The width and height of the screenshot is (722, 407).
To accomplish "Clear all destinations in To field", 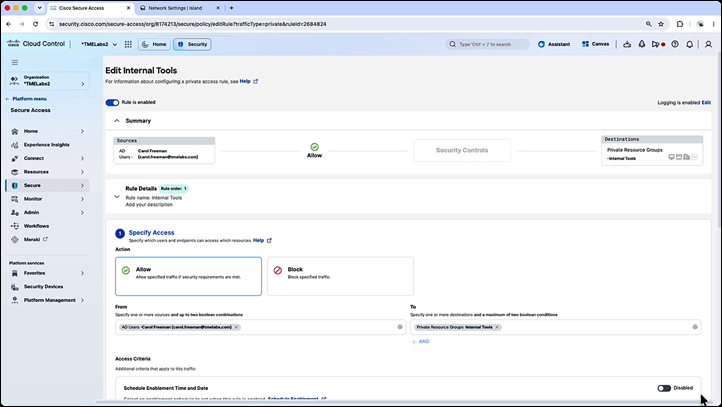I will (x=695, y=327).
